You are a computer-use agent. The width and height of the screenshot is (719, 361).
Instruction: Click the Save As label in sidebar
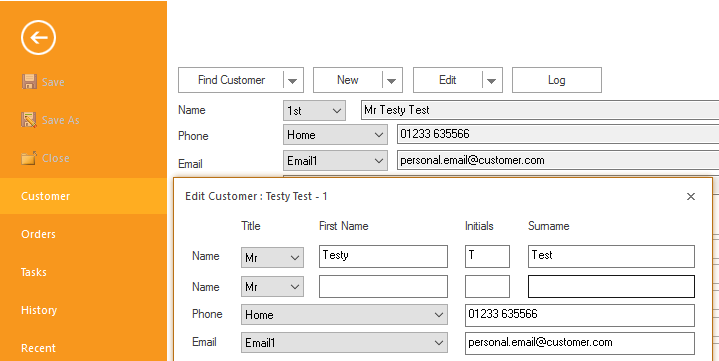[61, 120]
